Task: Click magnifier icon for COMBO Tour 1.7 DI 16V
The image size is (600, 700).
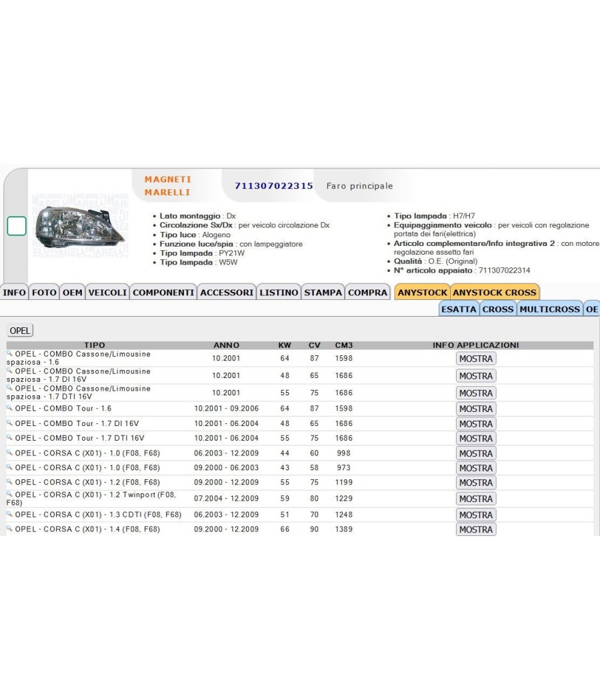Action: 9,423
